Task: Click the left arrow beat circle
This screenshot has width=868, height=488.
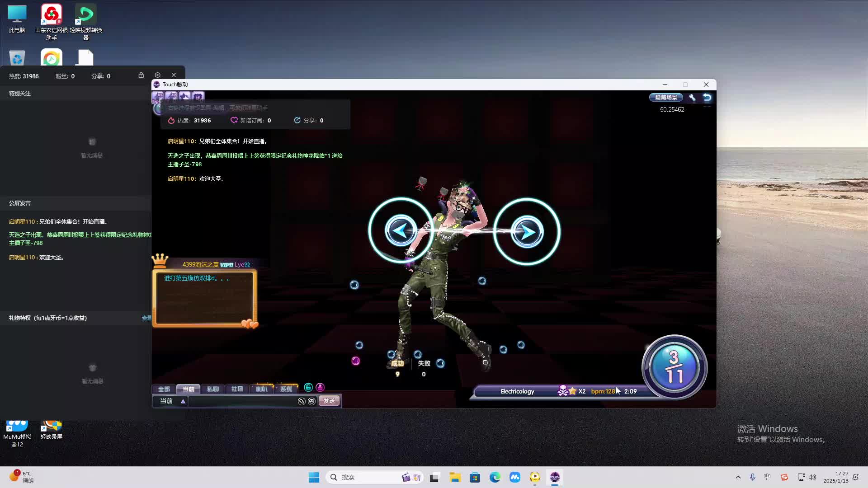Action: (401, 231)
